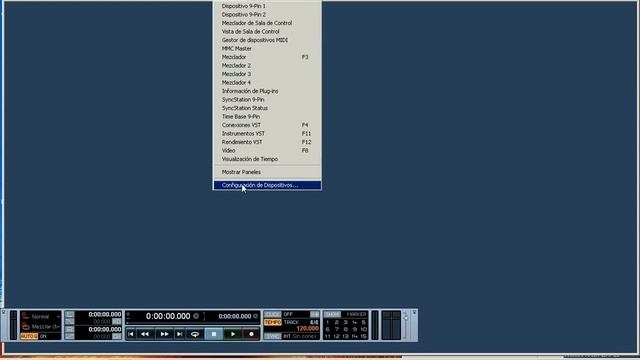Open Mezclador de Sala de Control
Screen dimensions: 640x360
(267, 23)
